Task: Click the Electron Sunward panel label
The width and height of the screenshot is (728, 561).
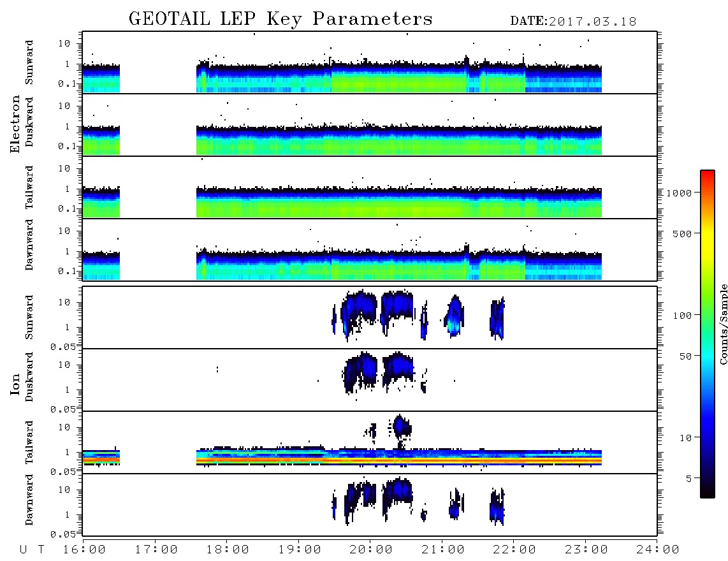Action: (x=29, y=62)
